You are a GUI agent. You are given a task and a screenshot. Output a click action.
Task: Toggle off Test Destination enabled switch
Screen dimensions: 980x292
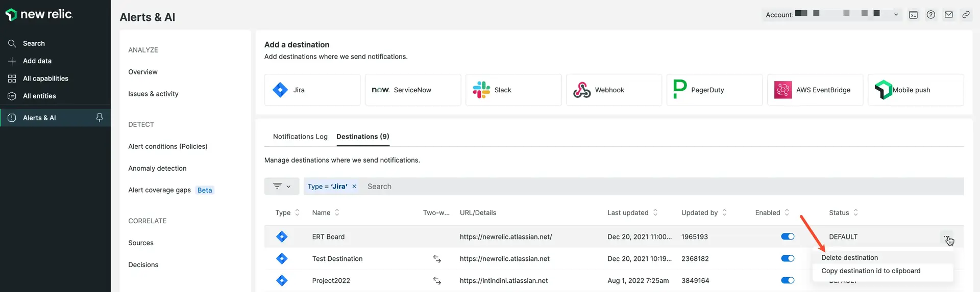coord(788,258)
